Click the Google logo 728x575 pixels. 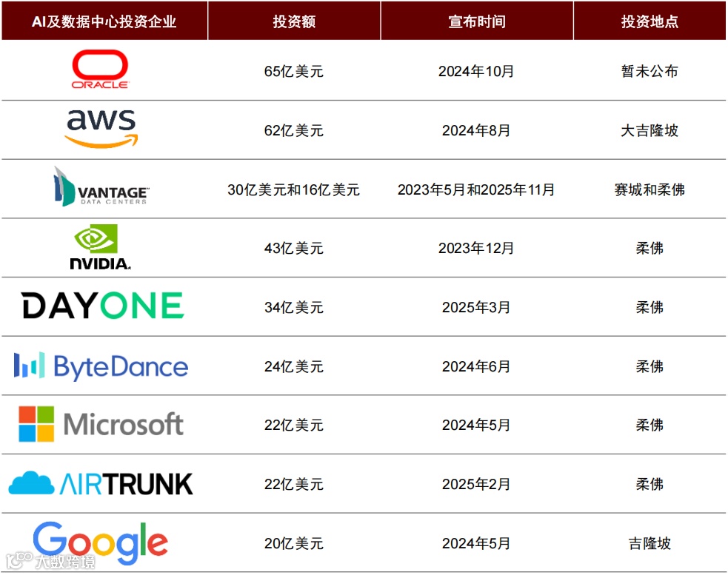[100, 542]
